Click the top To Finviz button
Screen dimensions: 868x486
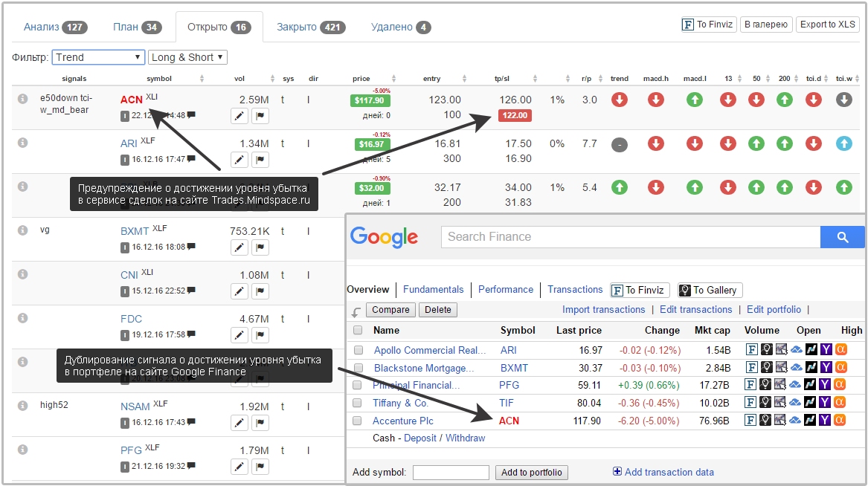click(x=709, y=25)
